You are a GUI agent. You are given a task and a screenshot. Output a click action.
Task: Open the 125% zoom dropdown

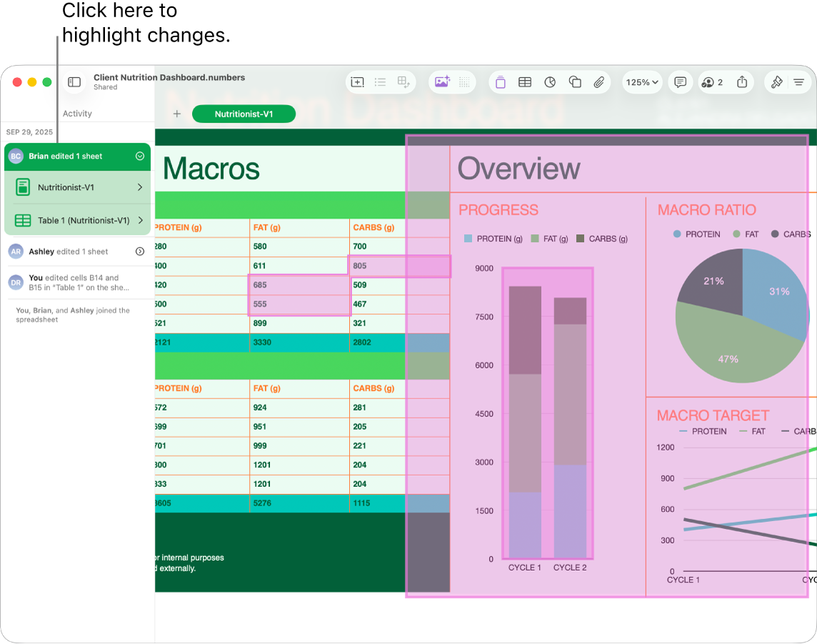641,82
